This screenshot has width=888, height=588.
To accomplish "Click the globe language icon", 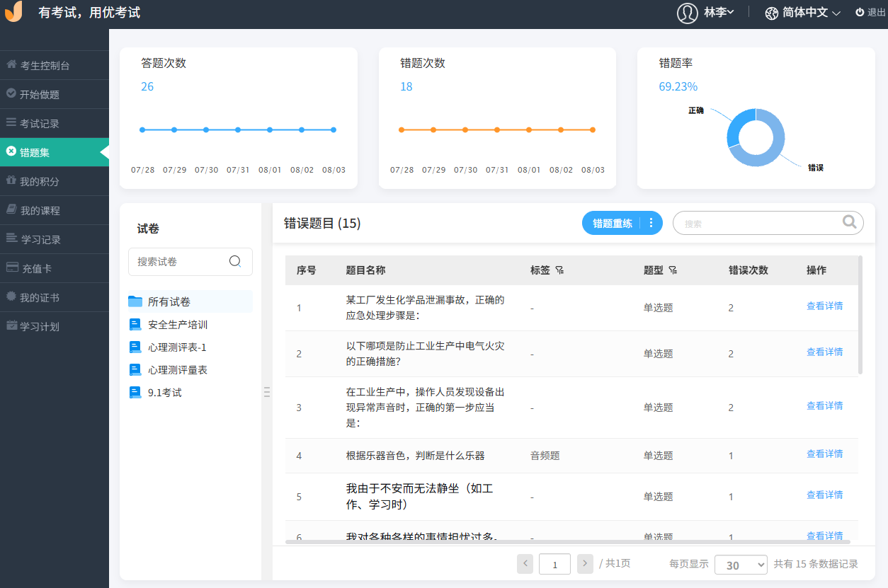I will [x=772, y=13].
